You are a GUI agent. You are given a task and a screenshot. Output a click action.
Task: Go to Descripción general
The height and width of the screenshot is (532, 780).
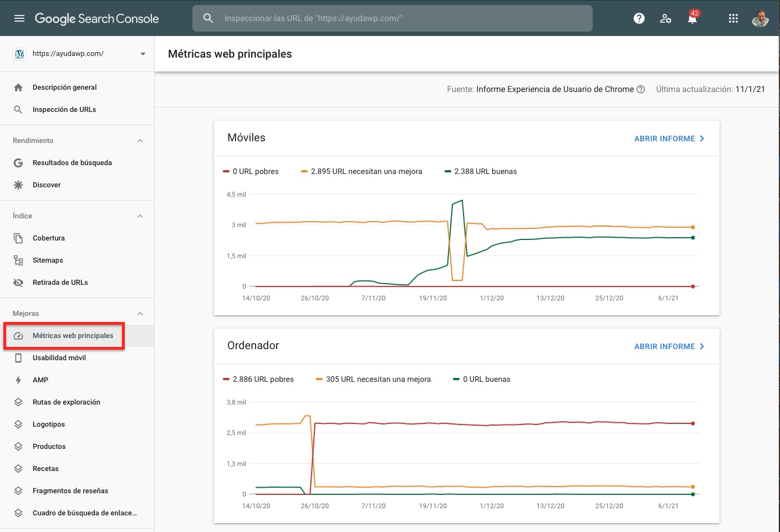64,88
